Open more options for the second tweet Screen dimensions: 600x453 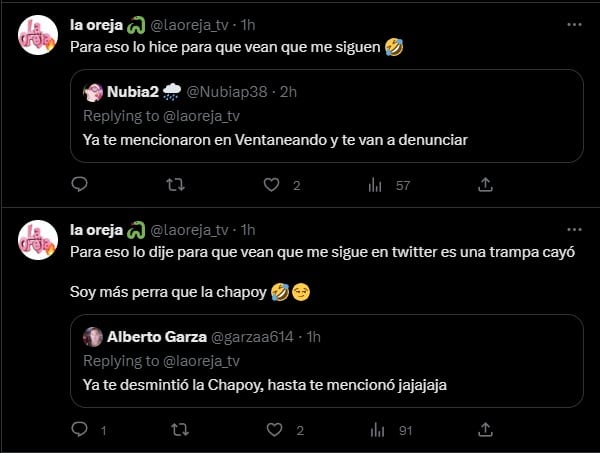pos(573,229)
